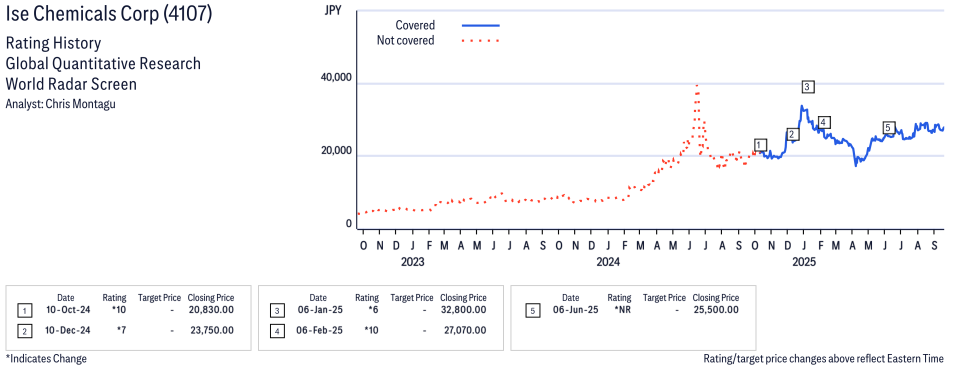Image resolution: width=955 pixels, height=365 pixels.
Task: Click the *7 rating value
Action: (x=121, y=330)
